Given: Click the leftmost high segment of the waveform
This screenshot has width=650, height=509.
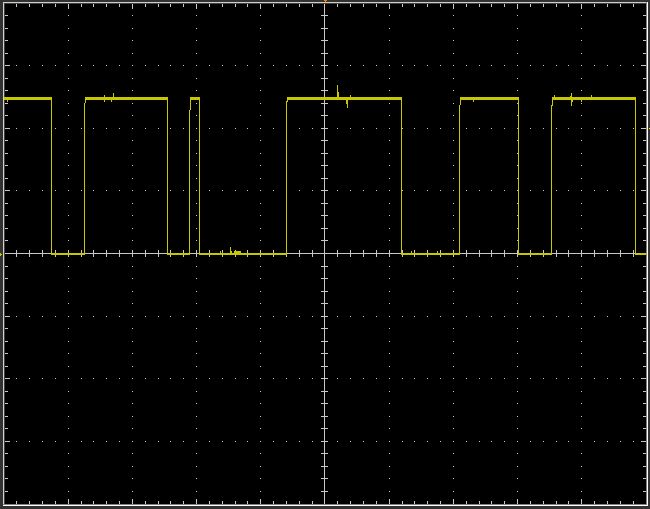Looking at the screenshot, I should 27,99.
